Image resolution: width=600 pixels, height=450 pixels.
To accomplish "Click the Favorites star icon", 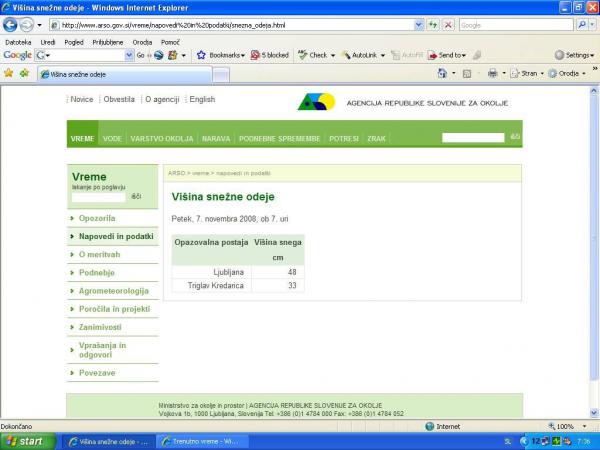I will point(9,73).
